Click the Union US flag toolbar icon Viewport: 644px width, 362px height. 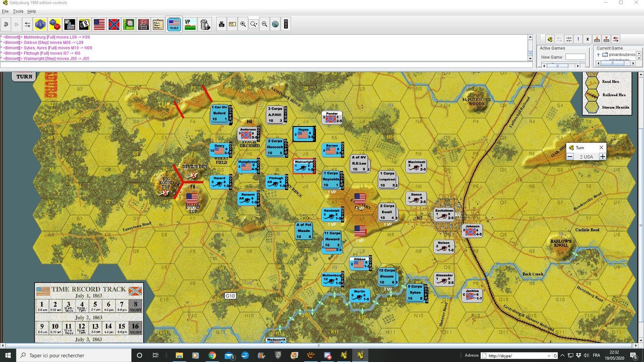point(99,25)
